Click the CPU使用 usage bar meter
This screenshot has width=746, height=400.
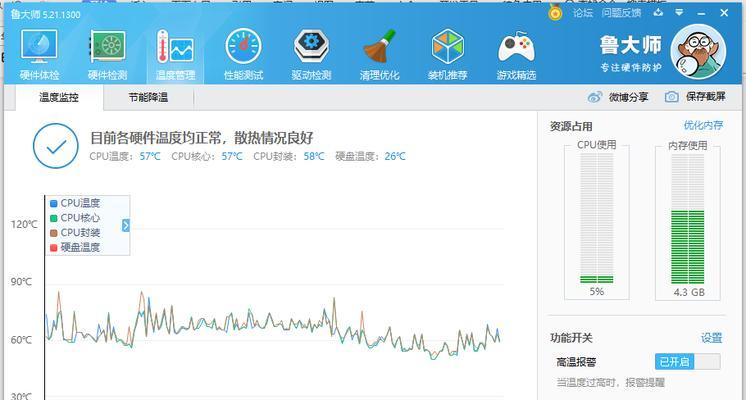[597, 218]
